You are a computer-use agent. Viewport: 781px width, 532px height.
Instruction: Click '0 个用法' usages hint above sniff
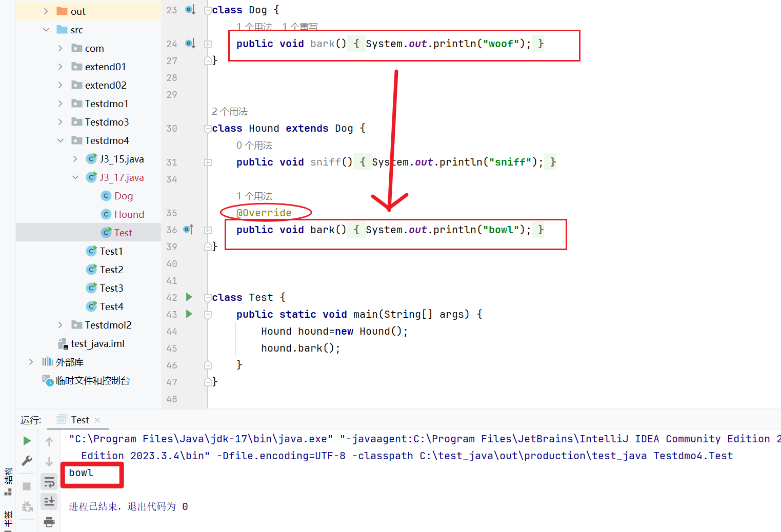tap(254, 145)
